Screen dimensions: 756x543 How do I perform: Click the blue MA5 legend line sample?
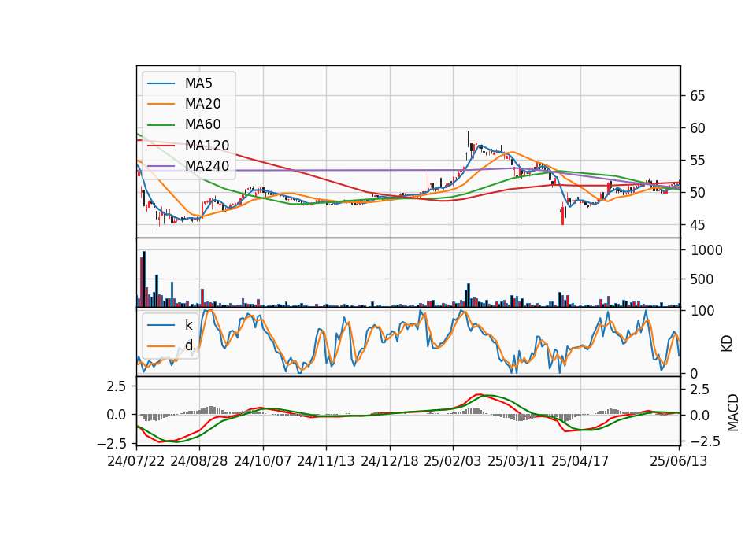161,83
